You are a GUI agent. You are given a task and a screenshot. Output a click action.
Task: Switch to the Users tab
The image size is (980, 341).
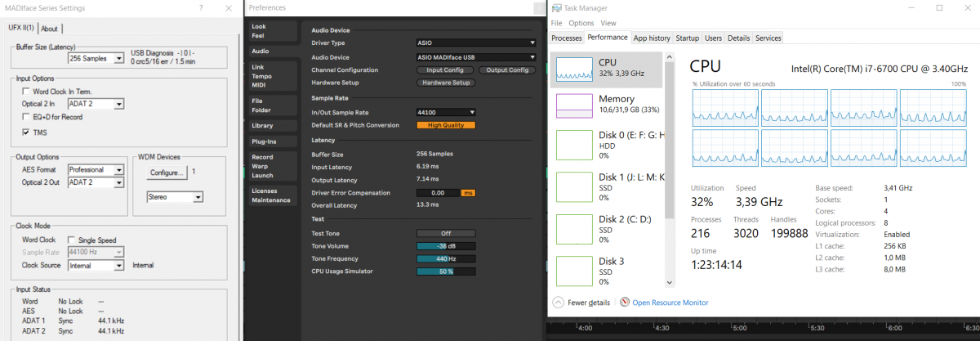714,38
